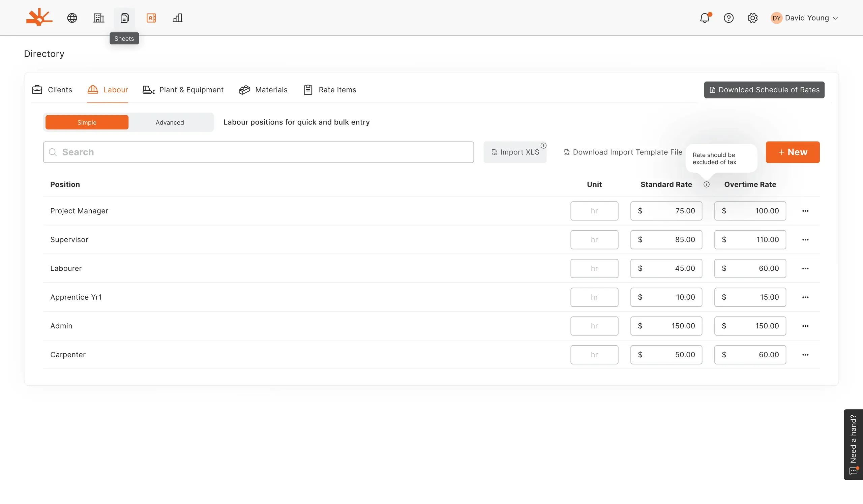
Task: Open Admin row options menu
Action: pyautogui.click(x=805, y=326)
